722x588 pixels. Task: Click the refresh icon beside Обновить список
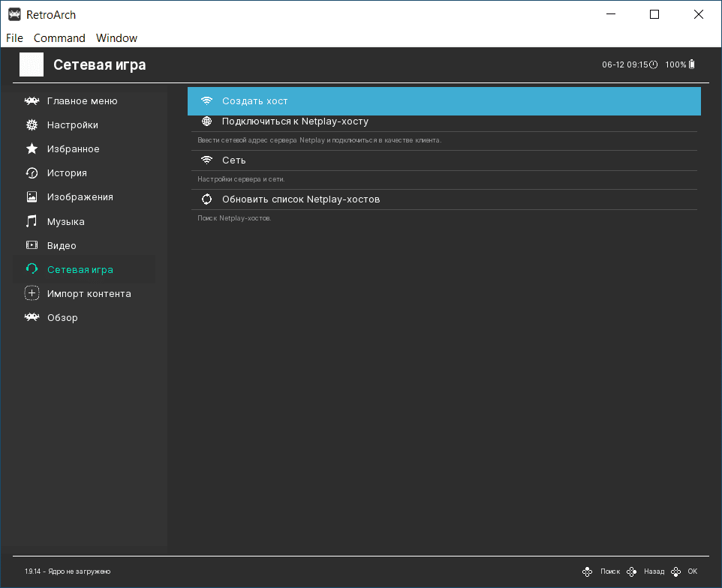tap(206, 199)
